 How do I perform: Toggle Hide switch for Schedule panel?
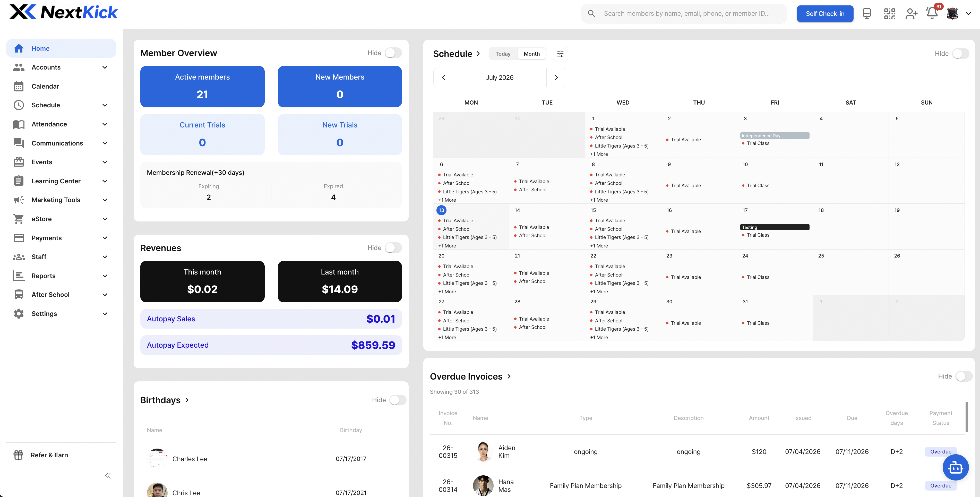(x=961, y=54)
